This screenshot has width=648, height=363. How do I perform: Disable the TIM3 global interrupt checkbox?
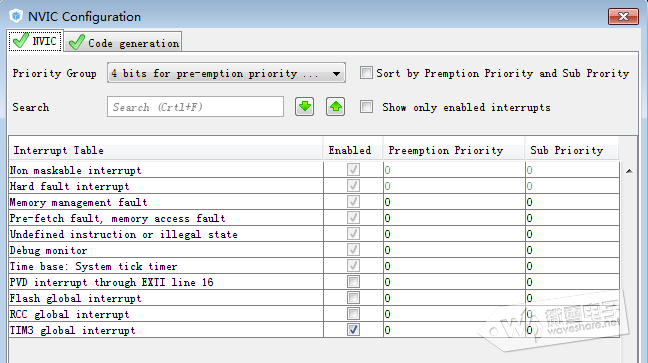pyautogui.click(x=353, y=330)
